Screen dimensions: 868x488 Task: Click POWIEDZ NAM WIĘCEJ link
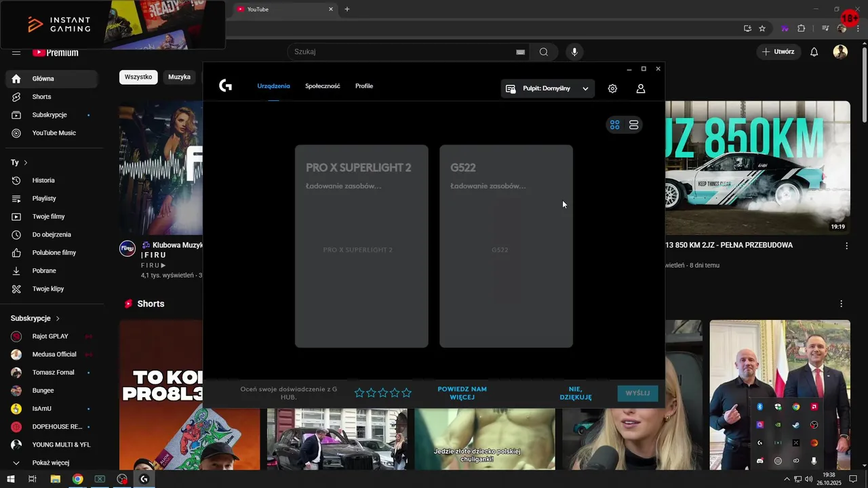(462, 393)
